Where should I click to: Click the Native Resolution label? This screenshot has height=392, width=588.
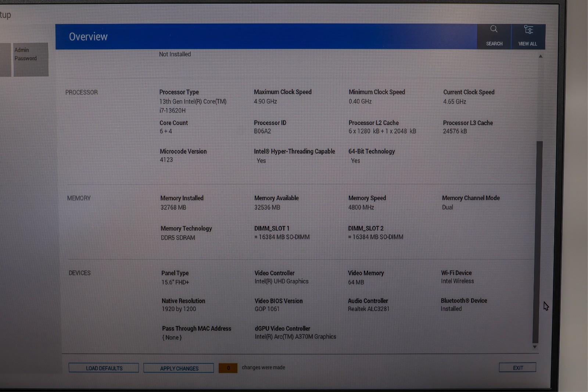click(183, 301)
